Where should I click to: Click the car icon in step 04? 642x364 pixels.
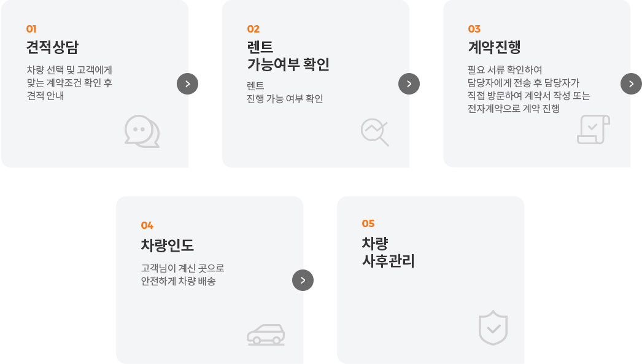pos(266,335)
